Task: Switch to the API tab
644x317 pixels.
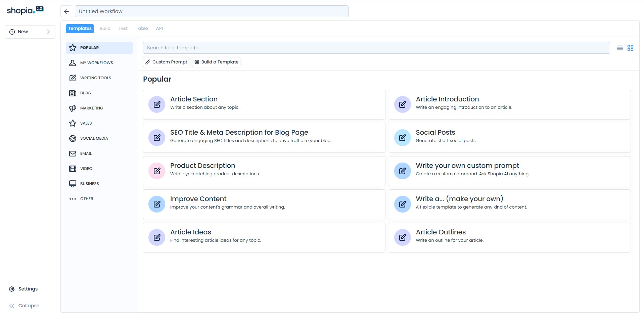Action: click(159, 29)
